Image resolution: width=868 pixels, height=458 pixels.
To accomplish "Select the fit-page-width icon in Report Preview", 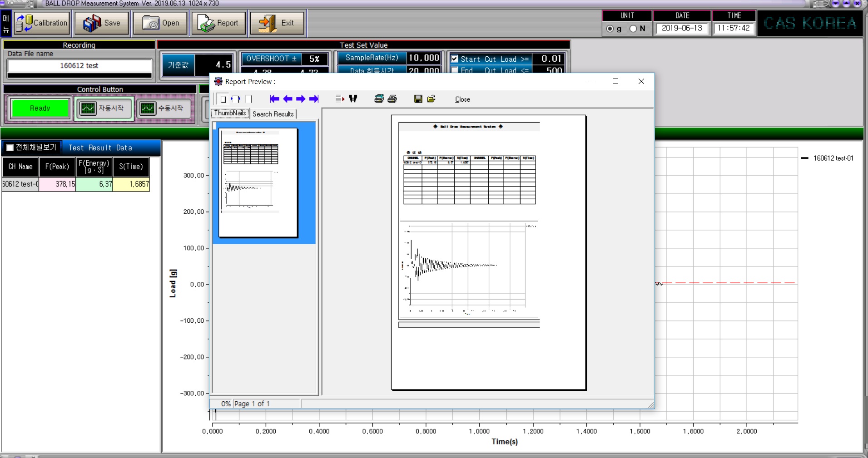I will (x=236, y=99).
